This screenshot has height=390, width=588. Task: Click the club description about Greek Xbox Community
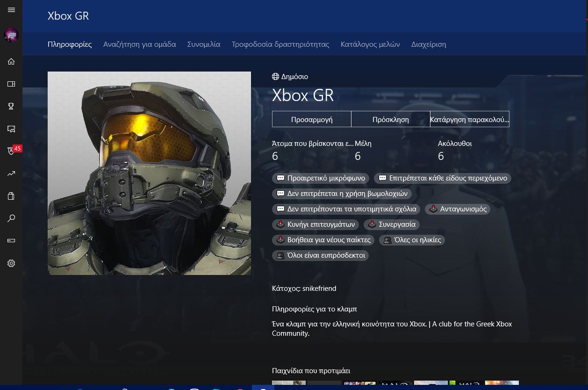click(x=392, y=329)
